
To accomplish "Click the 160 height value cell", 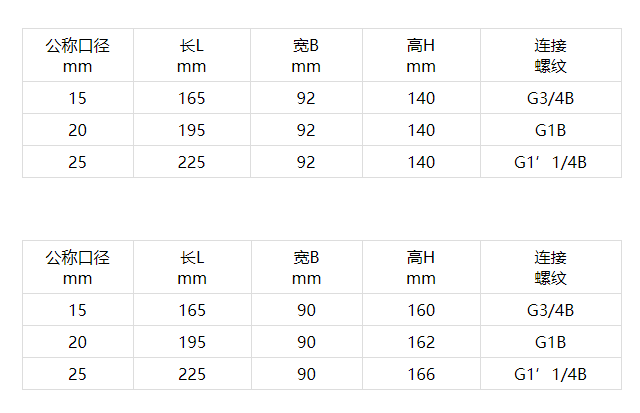I will click(x=421, y=310).
